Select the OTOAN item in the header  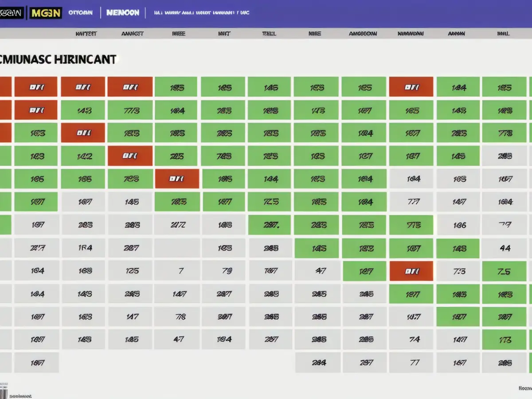[x=81, y=12]
